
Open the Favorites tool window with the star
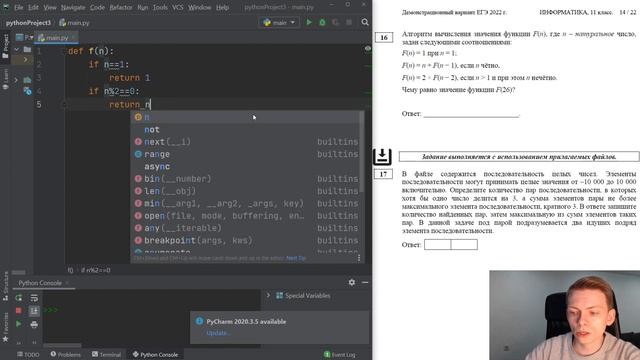pos(5,339)
